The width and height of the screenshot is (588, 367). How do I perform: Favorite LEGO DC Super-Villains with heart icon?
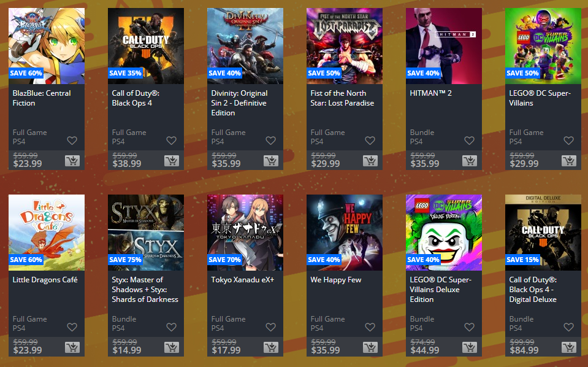(568, 141)
